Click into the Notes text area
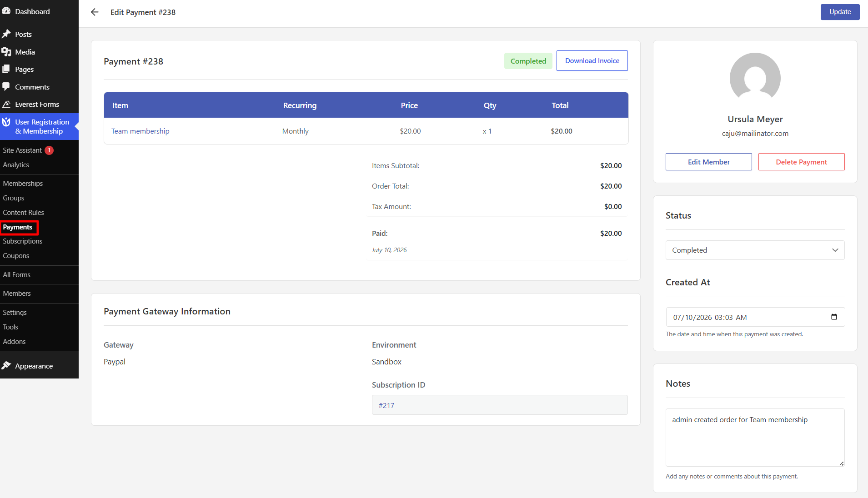Image resolution: width=868 pixels, height=498 pixels. coord(755,437)
